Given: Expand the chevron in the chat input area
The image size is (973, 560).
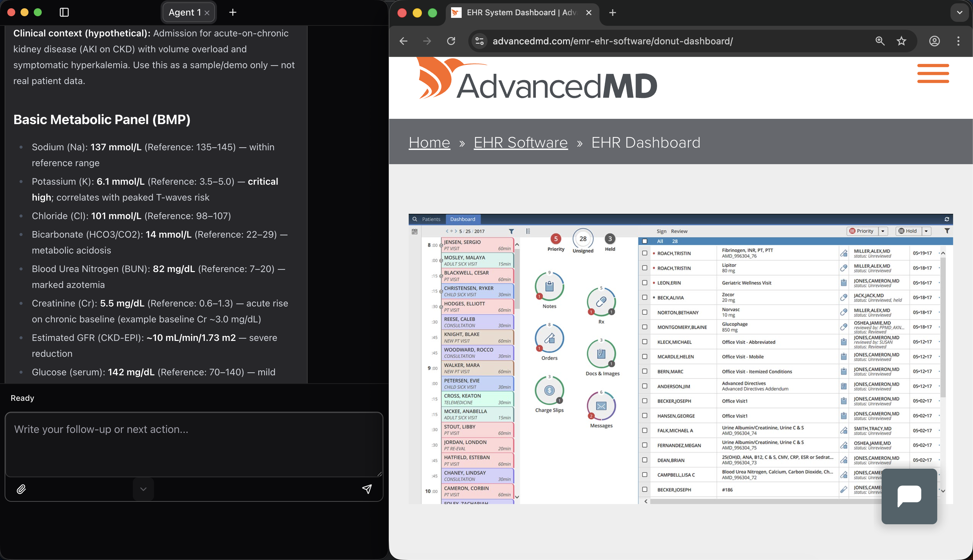Looking at the screenshot, I should tap(143, 489).
